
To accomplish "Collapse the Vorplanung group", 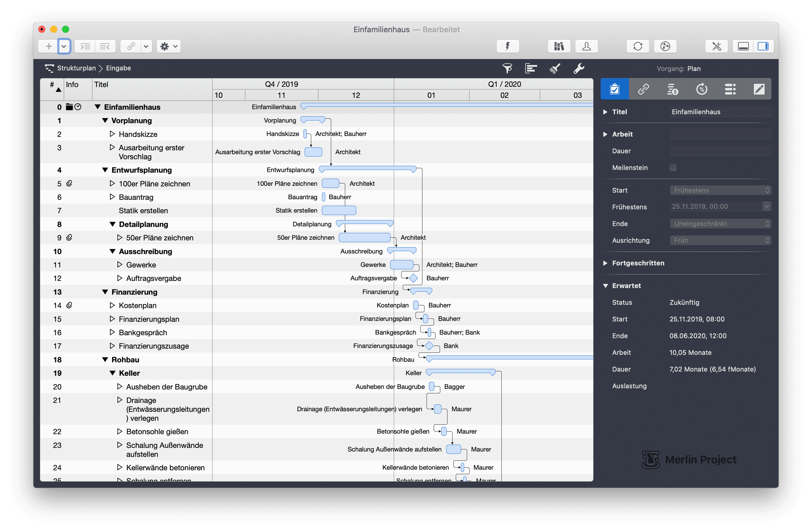I will coord(105,120).
